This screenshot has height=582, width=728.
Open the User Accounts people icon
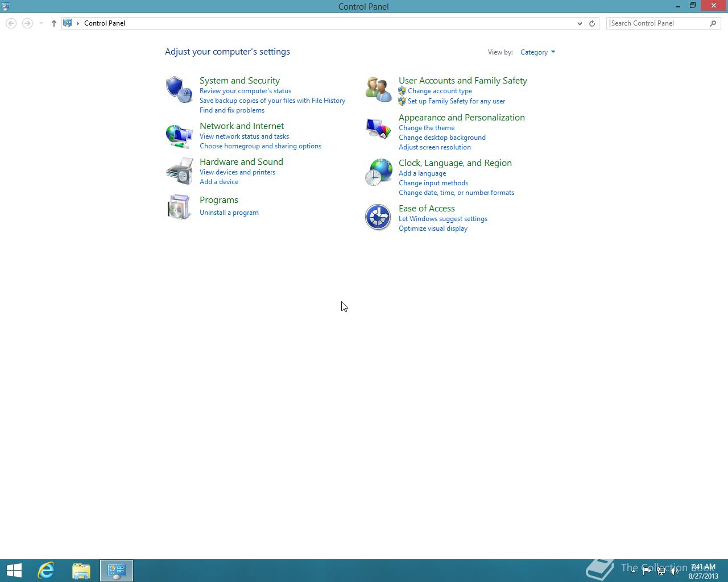pos(378,89)
